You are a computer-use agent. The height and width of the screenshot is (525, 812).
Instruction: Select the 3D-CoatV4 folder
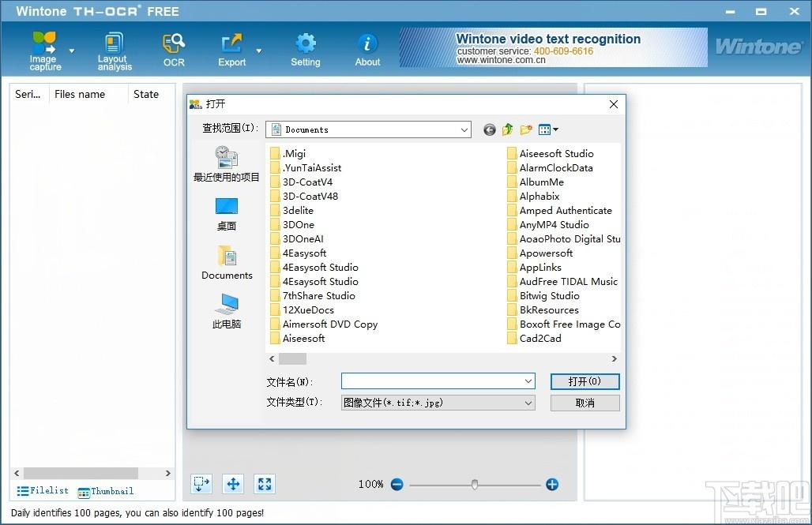click(x=302, y=182)
